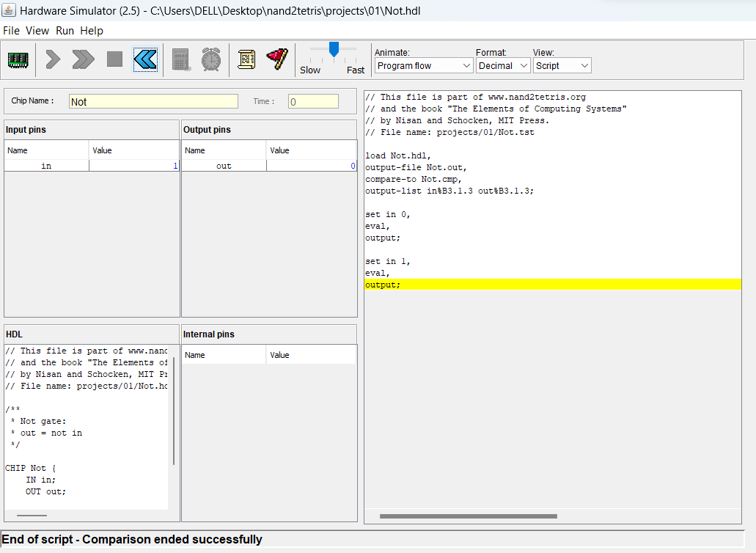Viewport: 756px width, 553px height.
Task: Click the Chip Name field showing Not
Action: pos(153,100)
